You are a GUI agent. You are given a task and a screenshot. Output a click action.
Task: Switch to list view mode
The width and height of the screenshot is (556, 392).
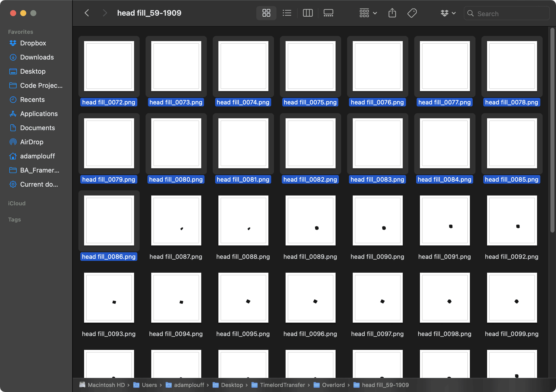[287, 13]
